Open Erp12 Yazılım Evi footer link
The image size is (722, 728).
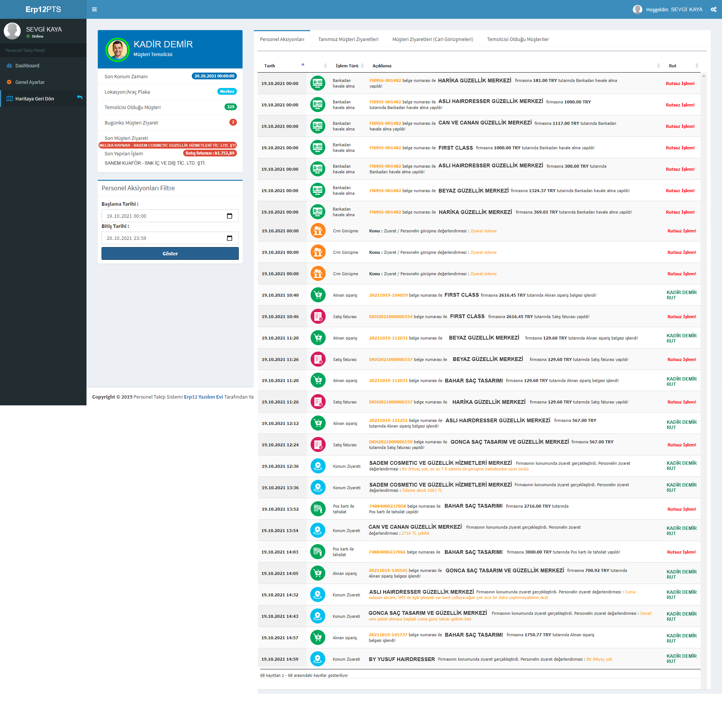tap(203, 397)
